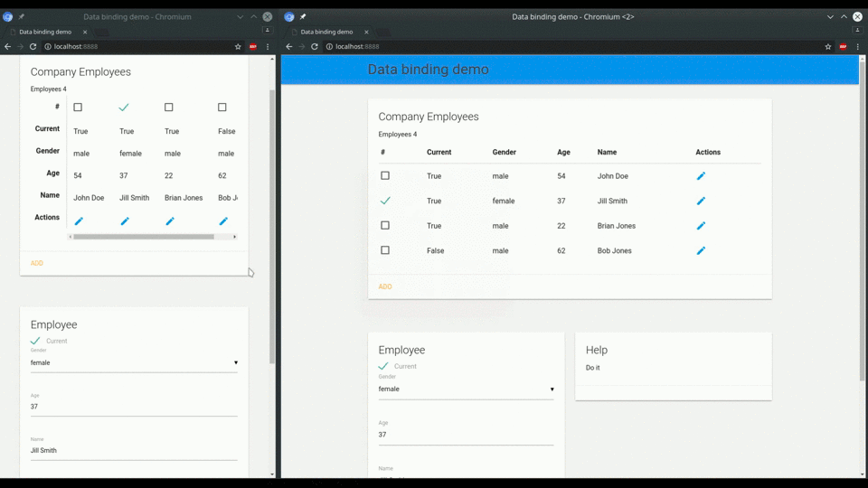Click the Gender column header, right table
Screen dimensions: 868x488
(504, 152)
